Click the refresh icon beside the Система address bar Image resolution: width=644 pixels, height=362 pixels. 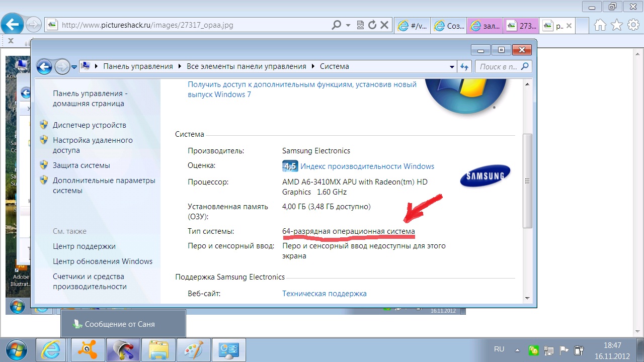click(464, 66)
